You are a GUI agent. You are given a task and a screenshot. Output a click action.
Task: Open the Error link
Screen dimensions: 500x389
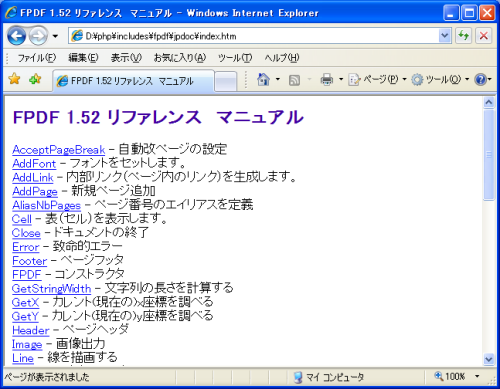[x=26, y=247]
